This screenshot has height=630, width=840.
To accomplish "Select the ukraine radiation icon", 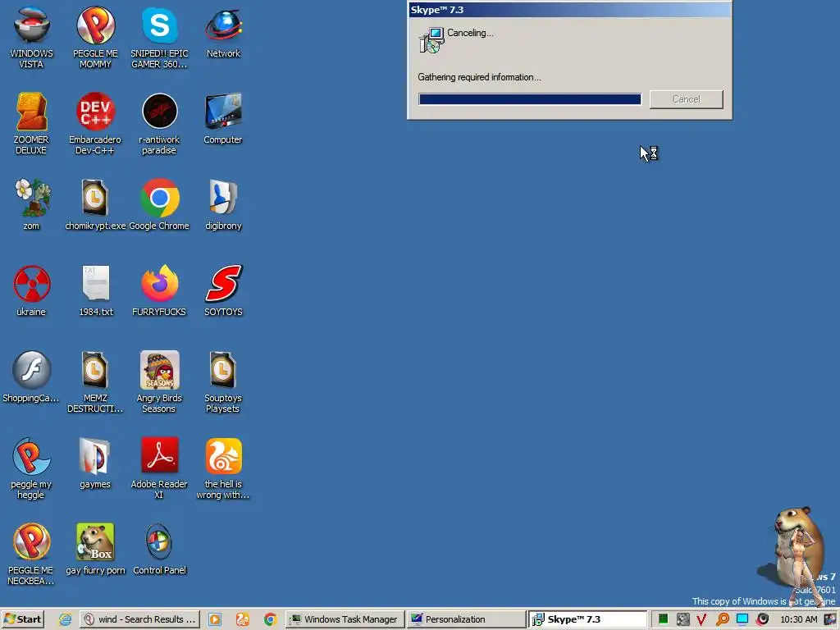I will click(32, 291).
